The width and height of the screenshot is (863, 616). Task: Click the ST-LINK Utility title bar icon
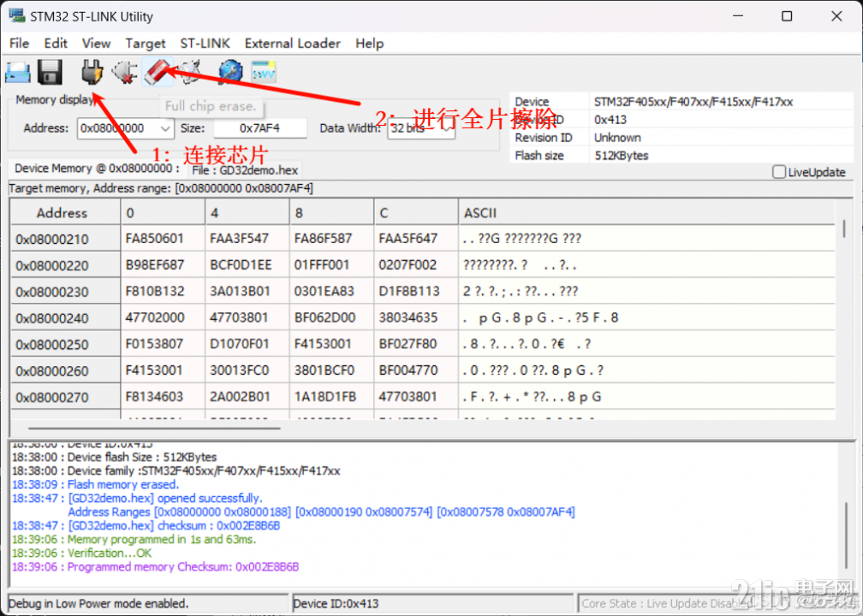[x=16, y=15]
